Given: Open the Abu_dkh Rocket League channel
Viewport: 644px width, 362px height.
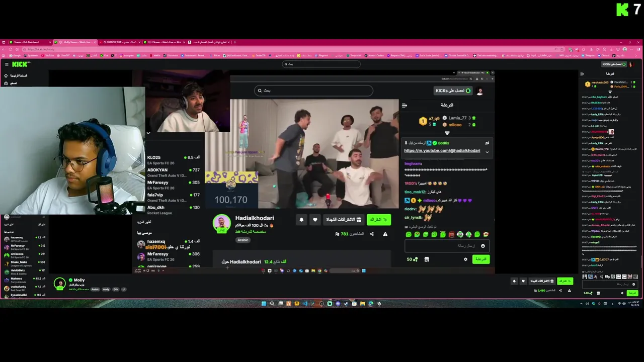Looking at the screenshot, I should (174, 210).
